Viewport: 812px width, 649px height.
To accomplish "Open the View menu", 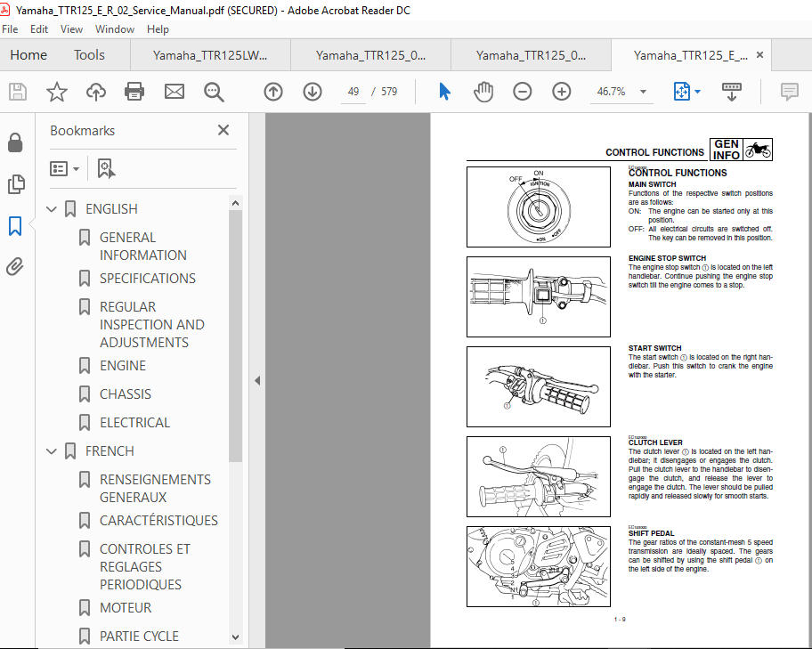I will tap(71, 29).
